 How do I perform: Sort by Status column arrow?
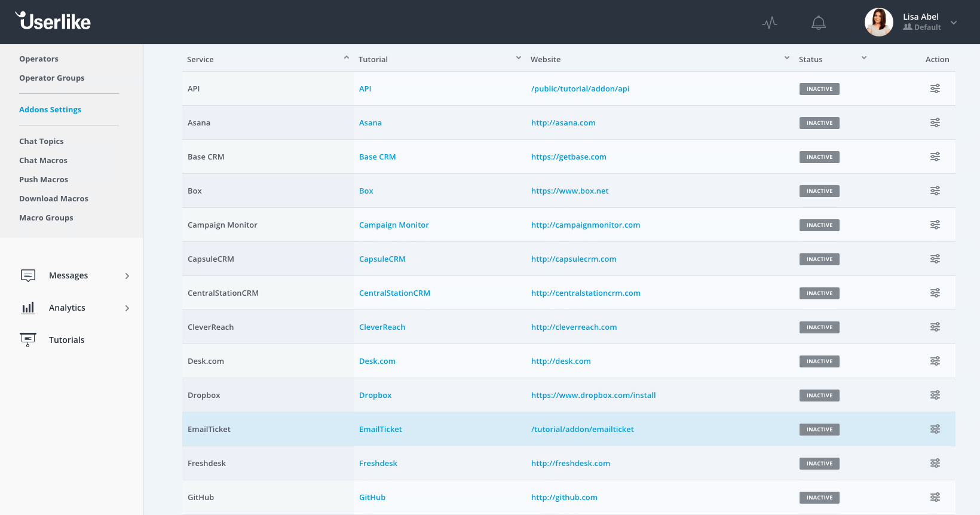(x=864, y=57)
